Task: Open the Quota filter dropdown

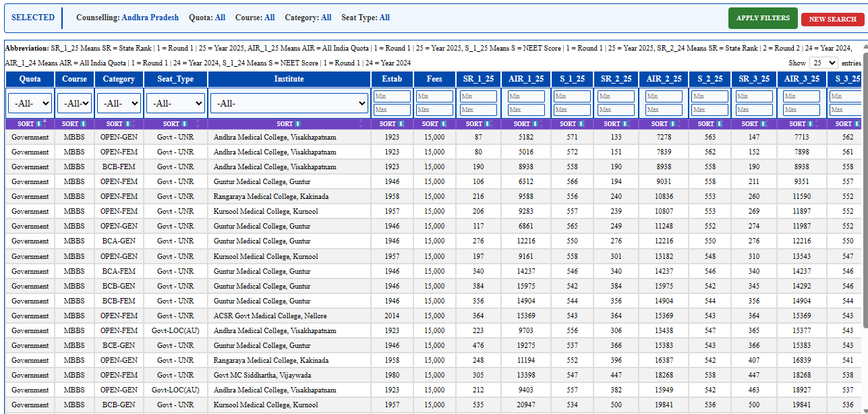Action: 30,104
